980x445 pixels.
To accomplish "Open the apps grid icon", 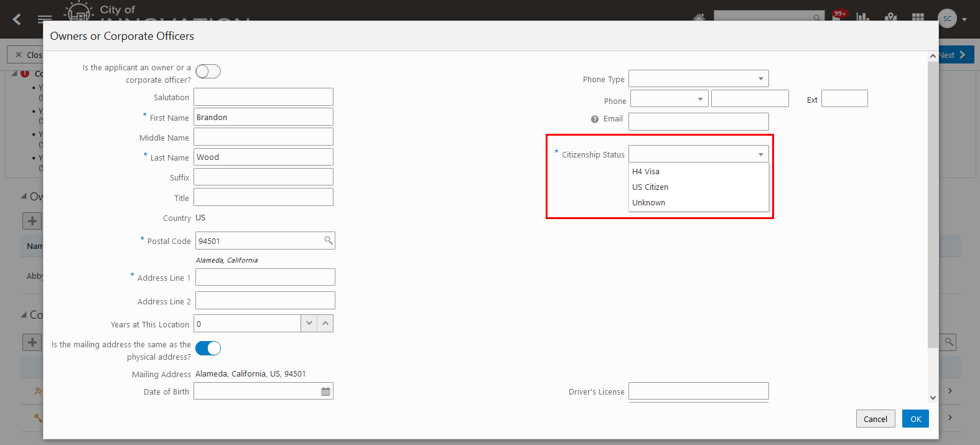I will 918,17.
